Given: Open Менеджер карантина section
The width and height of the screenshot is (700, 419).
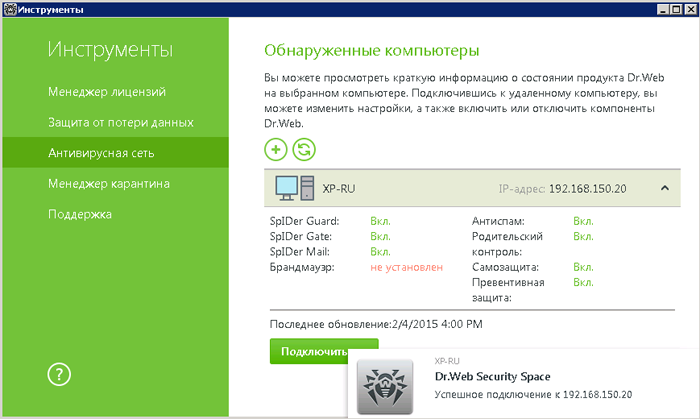Looking at the screenshot, I should tap(109, 183).
